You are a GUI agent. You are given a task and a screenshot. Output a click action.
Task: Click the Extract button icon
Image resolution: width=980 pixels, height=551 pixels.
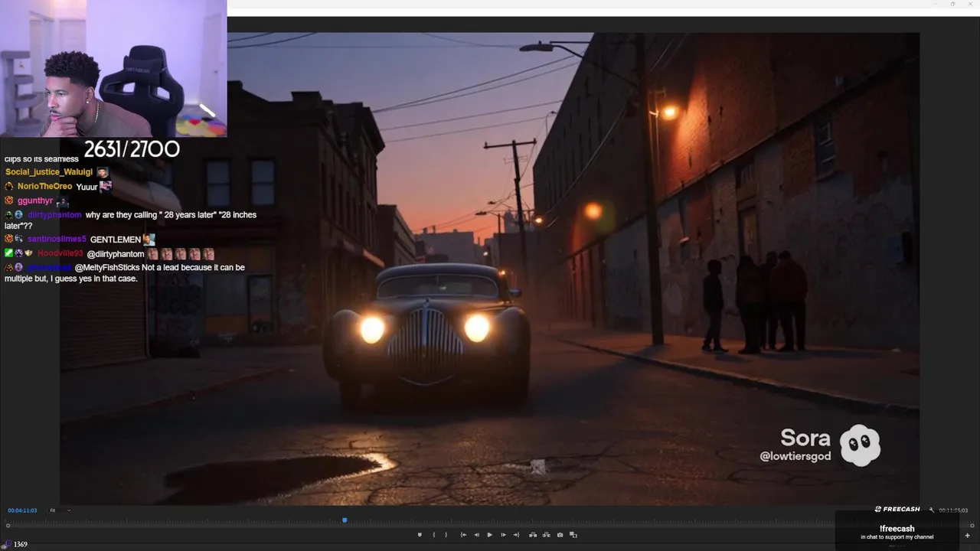click(x=547, y=535)
